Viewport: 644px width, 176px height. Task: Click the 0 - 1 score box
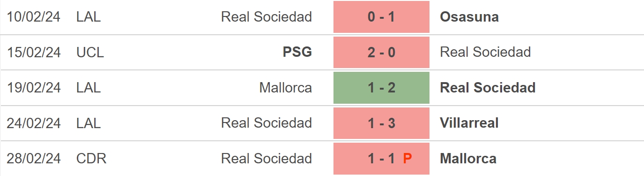coord(381,17)
